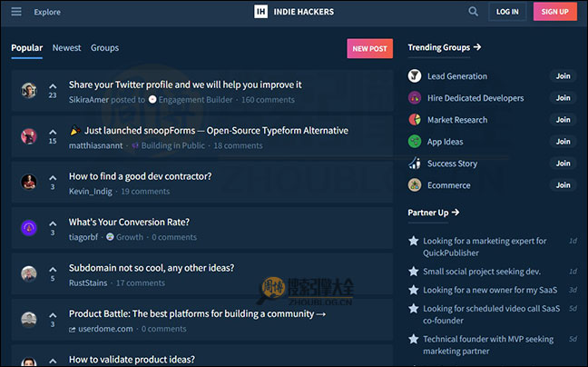Viewport: 588px width, 367px height.
Task: Click the Ecommerce group icon
Action: (x=415, y=185)
